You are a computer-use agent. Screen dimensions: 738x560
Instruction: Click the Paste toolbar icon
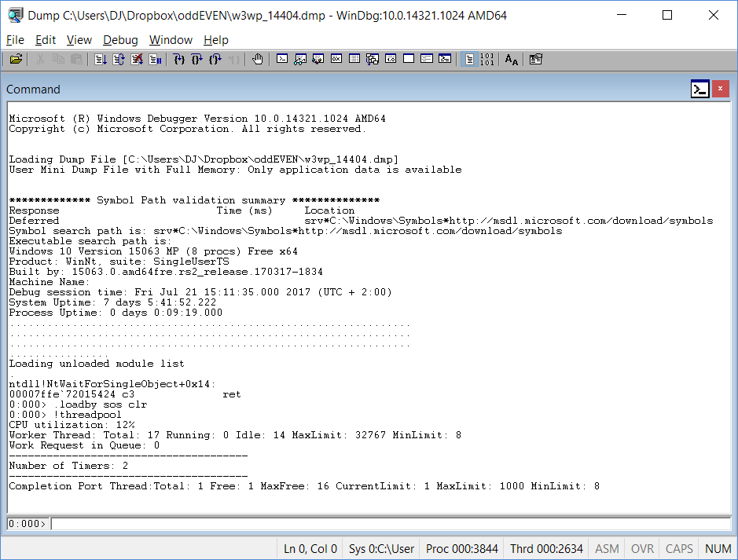click(76, 59)
